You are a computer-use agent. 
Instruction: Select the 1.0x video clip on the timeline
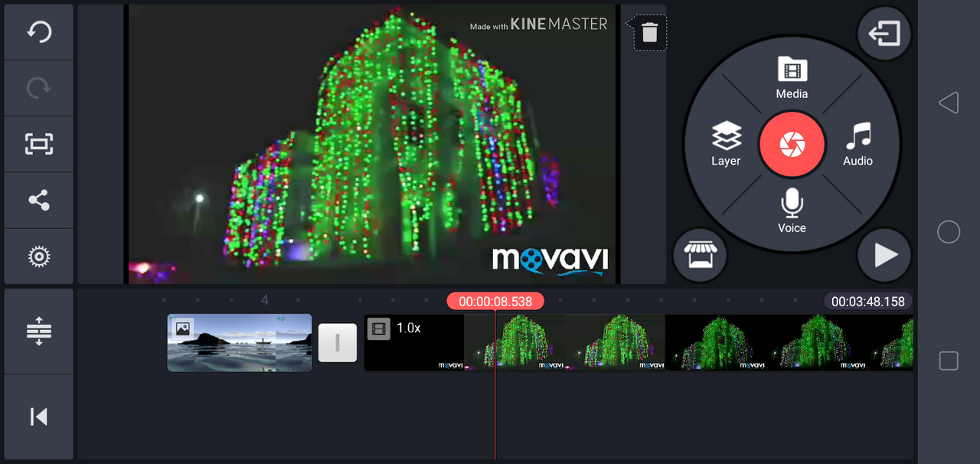pos(639,342)
